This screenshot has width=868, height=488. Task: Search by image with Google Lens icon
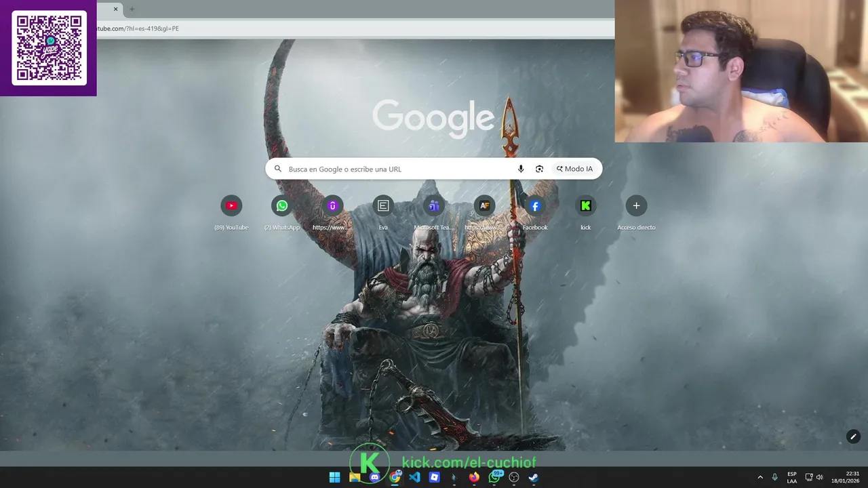(539, 169)
